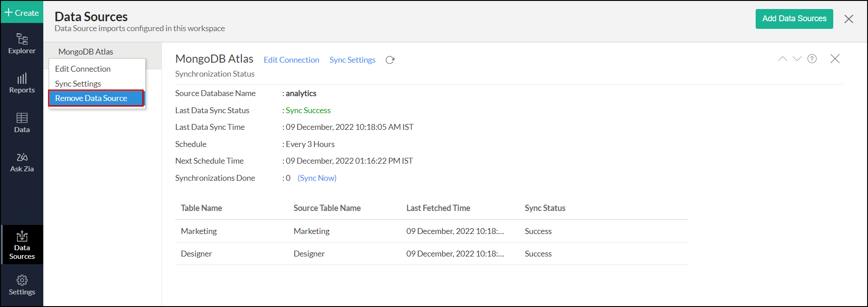Open Edit Connection link in header

[x=291, y=60]
